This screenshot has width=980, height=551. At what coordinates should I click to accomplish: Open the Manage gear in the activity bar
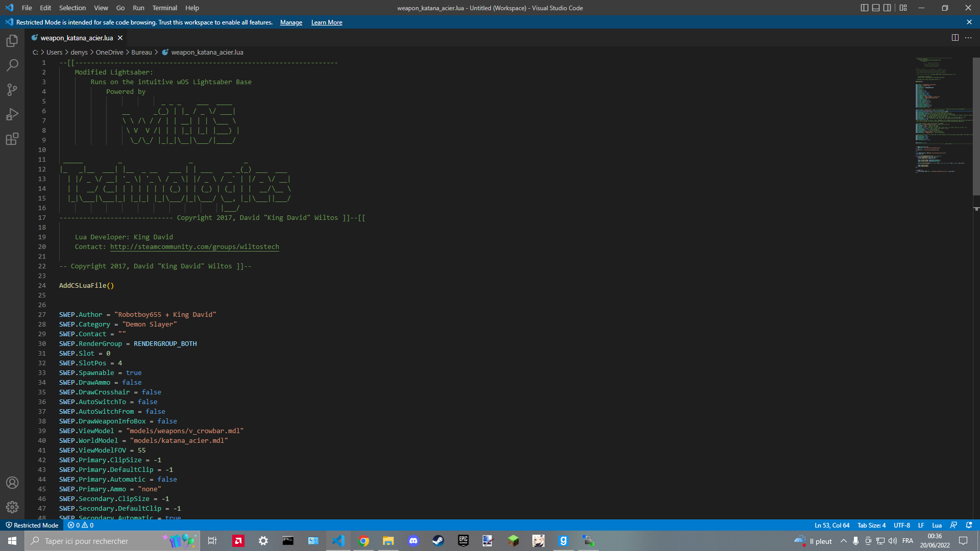[12, 507]
